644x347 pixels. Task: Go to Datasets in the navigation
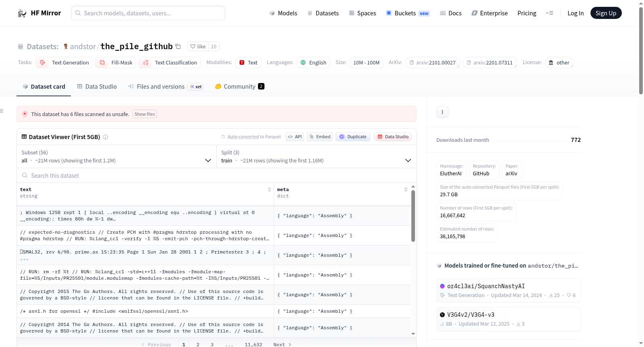coord(323,13)
